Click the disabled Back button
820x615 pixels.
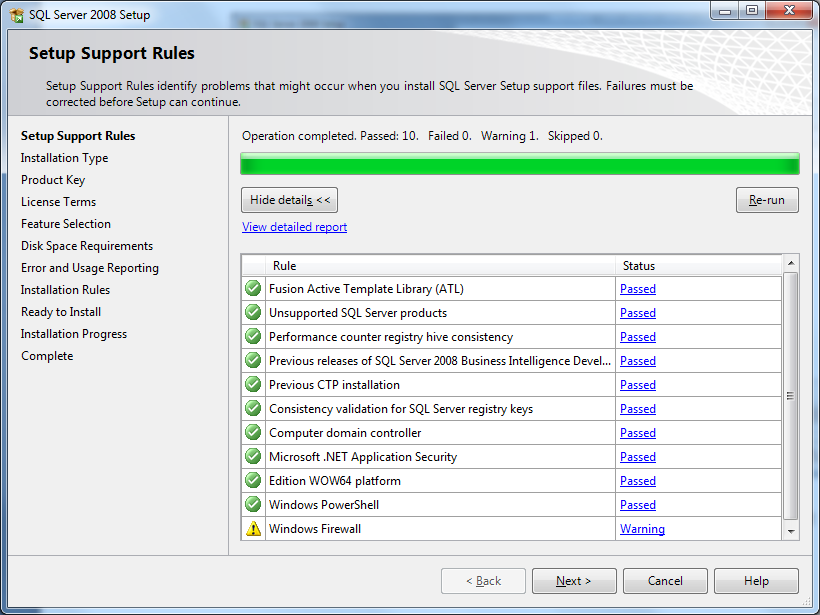(483, 581)
